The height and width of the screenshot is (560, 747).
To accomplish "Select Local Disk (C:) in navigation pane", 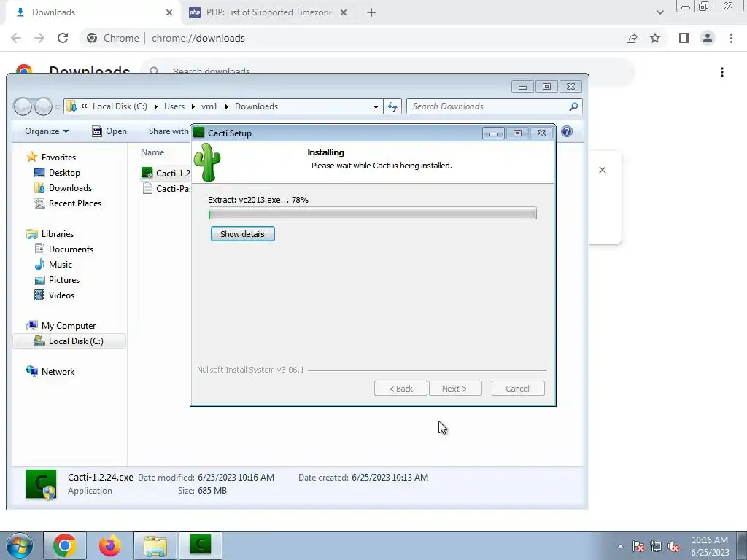I will pyautogui.click(x=69, y=341).
